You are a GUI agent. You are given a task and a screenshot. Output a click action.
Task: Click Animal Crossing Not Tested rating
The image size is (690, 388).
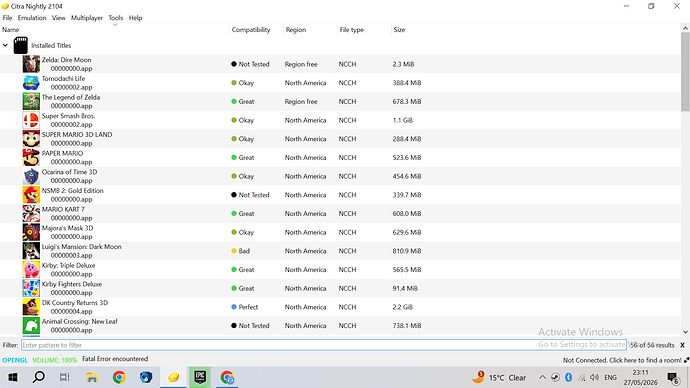tap(250, 326)
